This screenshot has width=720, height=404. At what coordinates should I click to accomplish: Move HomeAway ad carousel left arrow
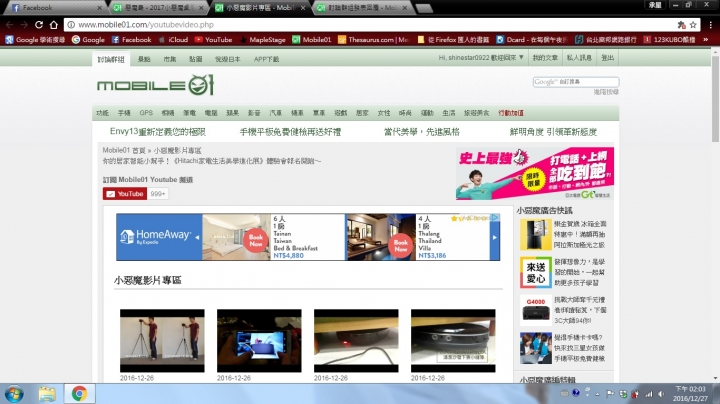pos(197,237)
